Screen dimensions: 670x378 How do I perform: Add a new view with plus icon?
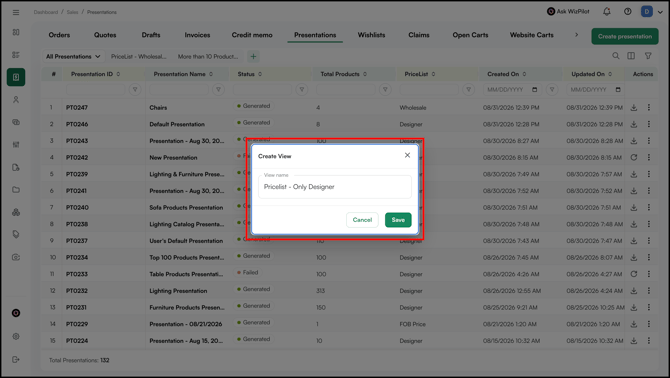pyautogui.click(x=253, y=56)
